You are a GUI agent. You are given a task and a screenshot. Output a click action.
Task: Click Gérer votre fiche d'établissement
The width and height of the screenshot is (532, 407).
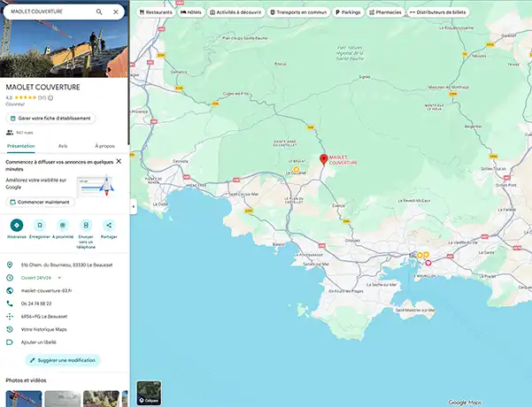pyautogui.click(x=50, y=119)
